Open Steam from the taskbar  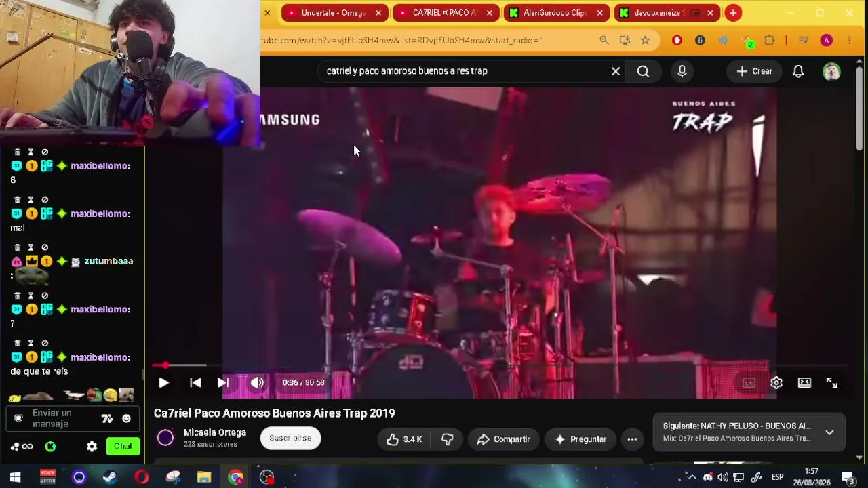point(110,477)
